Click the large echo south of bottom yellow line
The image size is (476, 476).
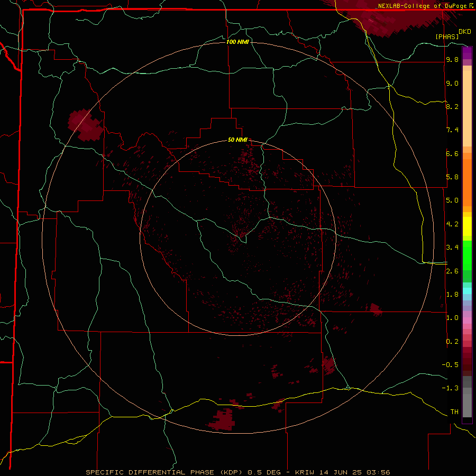223,419
